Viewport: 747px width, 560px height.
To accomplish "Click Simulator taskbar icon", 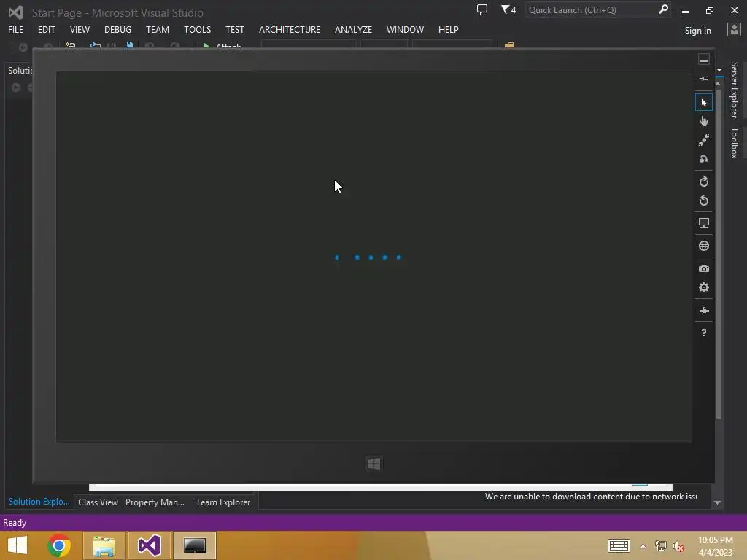I will coord(194,545).
